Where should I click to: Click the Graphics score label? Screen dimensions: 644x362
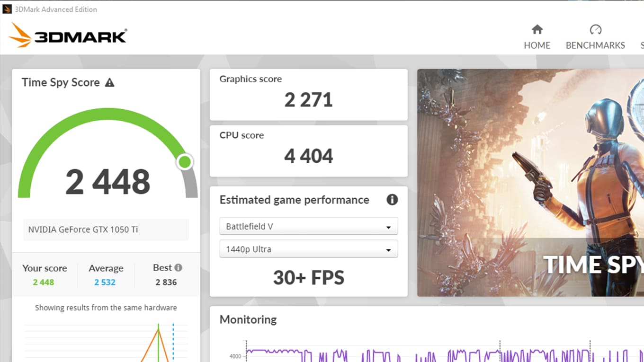pyautogui.click(x=250, y=79)
